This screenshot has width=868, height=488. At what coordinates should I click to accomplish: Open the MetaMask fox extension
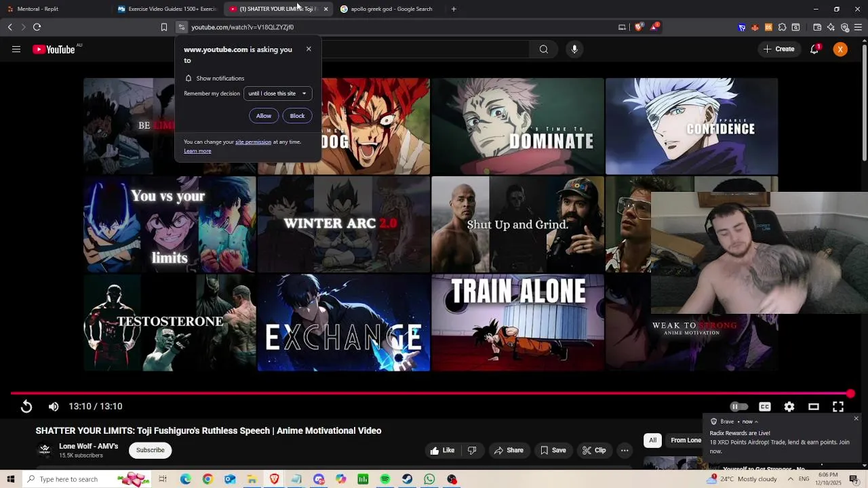tap(755, 28)
